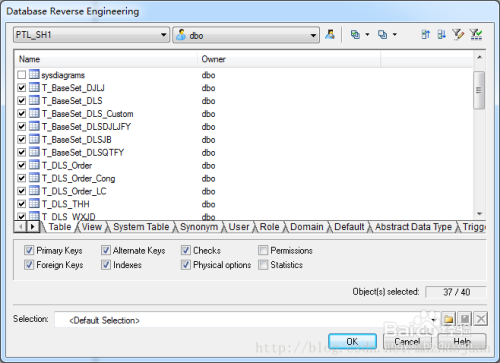The height and width of the screenshot is (363, 500).
Task: Toggle the Indexes checkbox
Action: [x=106, y=265]
